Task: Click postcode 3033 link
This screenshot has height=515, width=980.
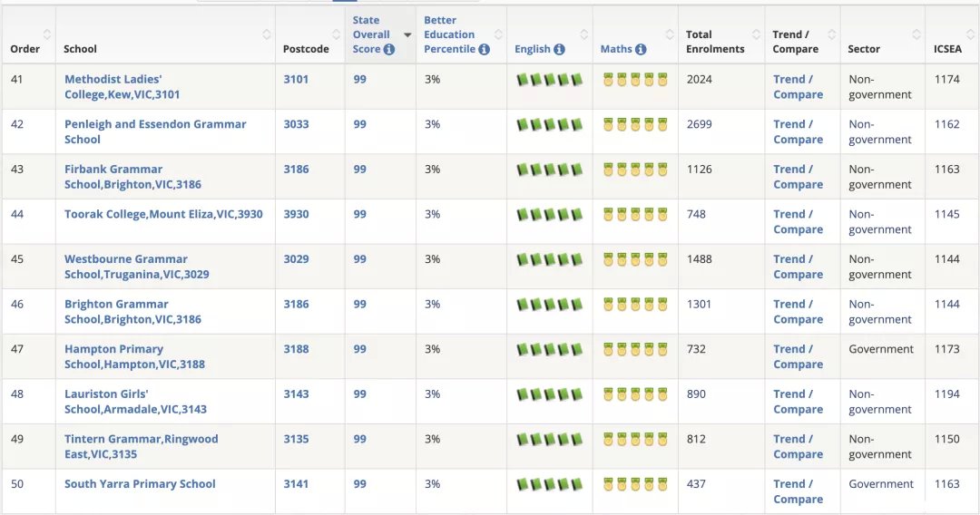Action: click(296, 124)
